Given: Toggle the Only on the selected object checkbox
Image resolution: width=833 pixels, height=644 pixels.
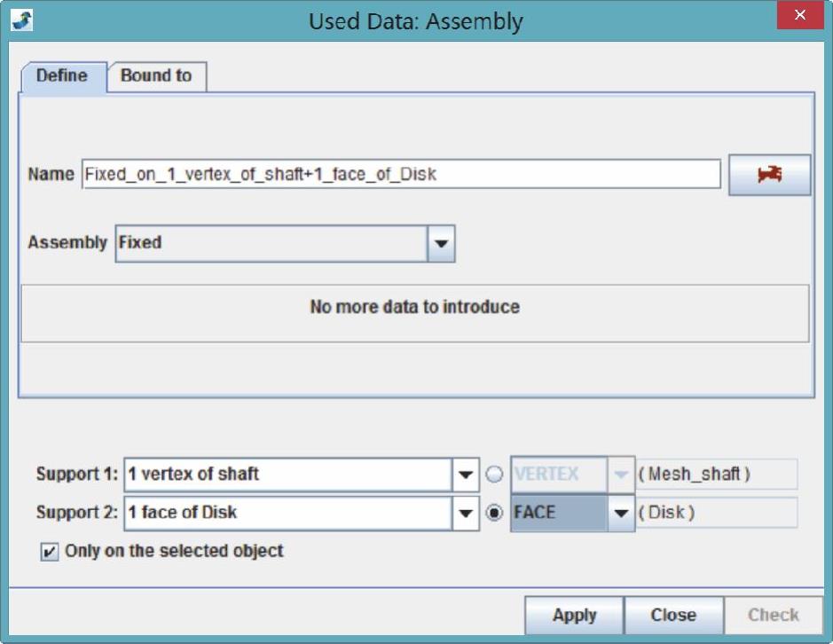Looking at the screenshot, I should click(48, 552).
